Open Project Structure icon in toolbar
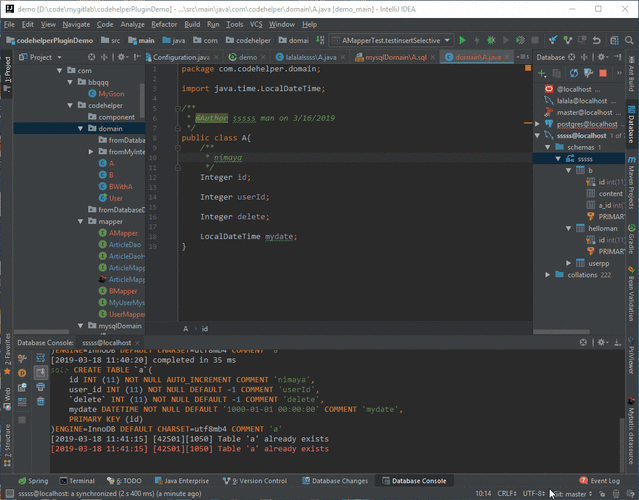 point(615,40)
